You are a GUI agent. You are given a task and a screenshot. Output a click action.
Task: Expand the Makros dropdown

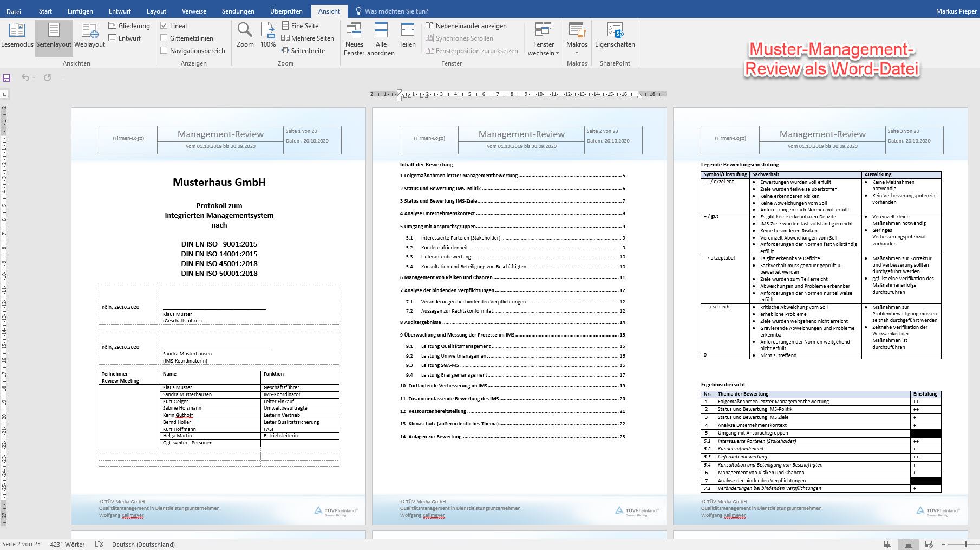coord(577,53)
